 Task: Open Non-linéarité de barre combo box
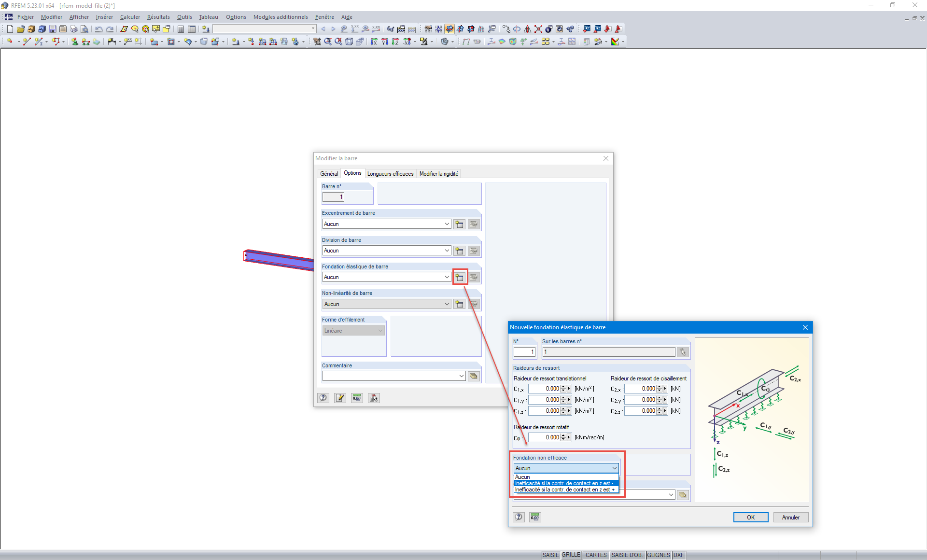(447, 304)
